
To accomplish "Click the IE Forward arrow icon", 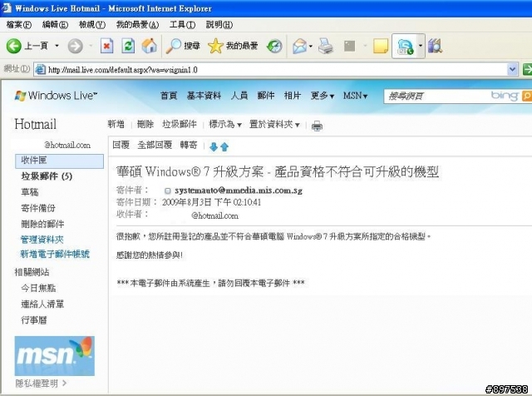I will pos(75,46).
